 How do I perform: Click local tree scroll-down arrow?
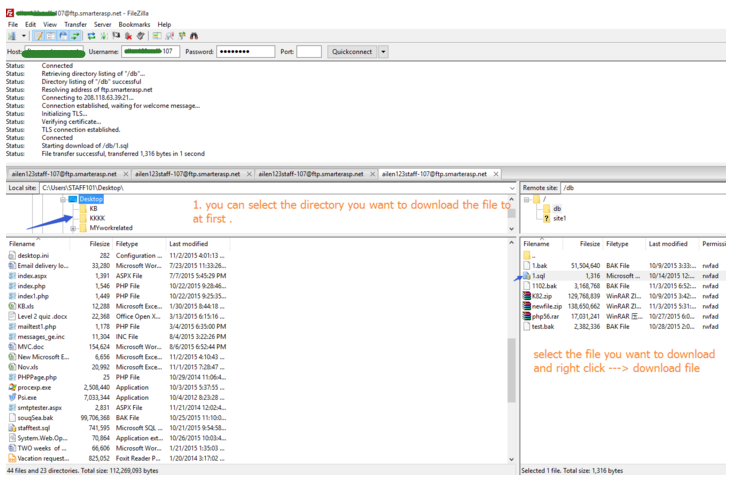(x=512, y=229)
